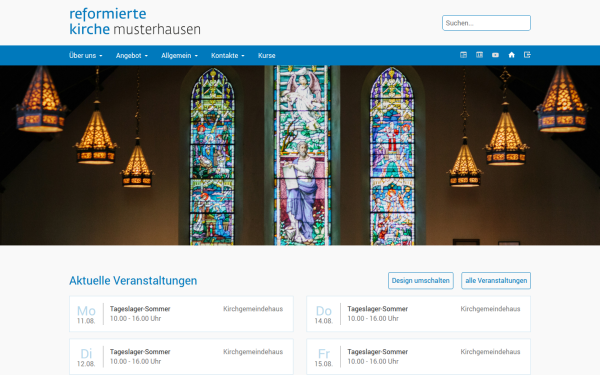Screen dimensions: 600x375
Task: Click Kirchgemeindehaus in the Mo 11.08. card
Action: (253, 309)
